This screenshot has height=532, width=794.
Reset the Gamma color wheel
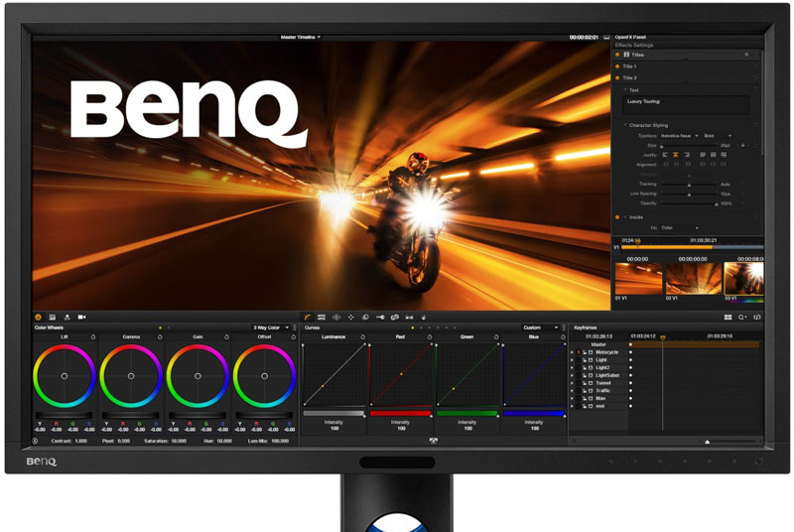tap(160, 337)
